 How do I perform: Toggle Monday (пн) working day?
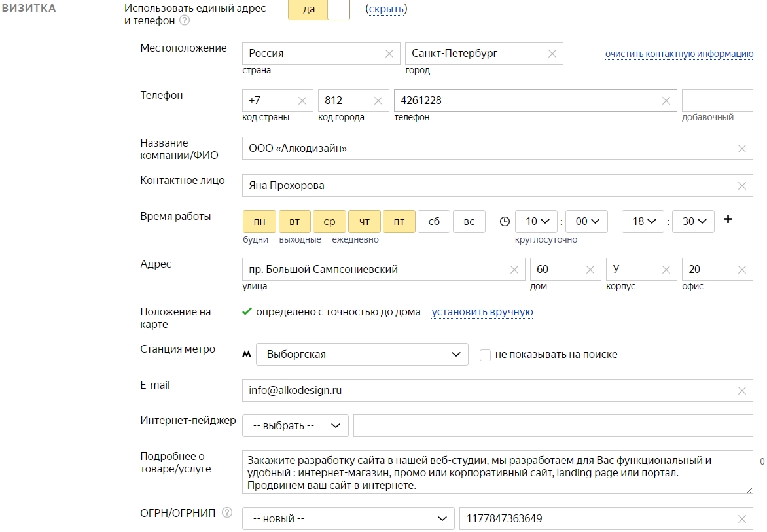pyautogui.click(x=259, y=222)
